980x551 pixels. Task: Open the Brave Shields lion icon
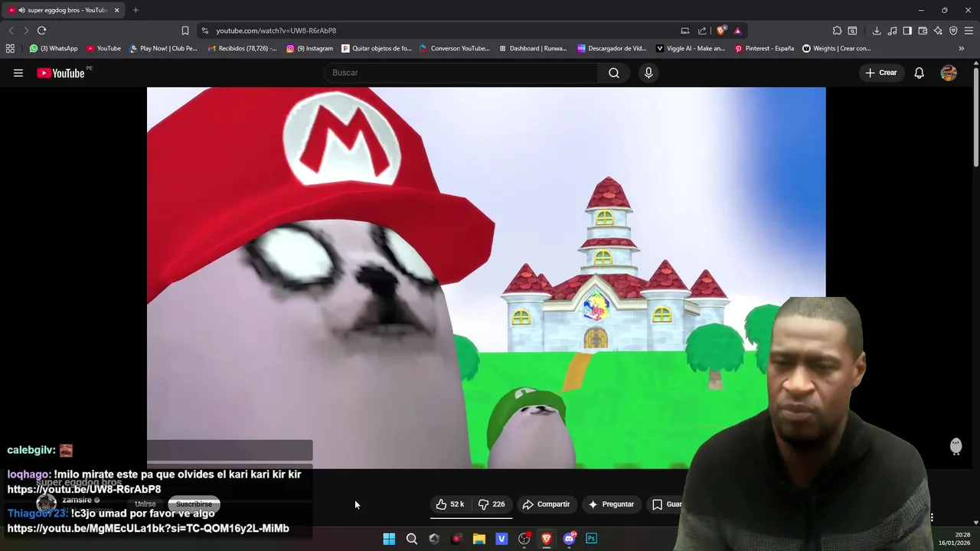point(720,31)
